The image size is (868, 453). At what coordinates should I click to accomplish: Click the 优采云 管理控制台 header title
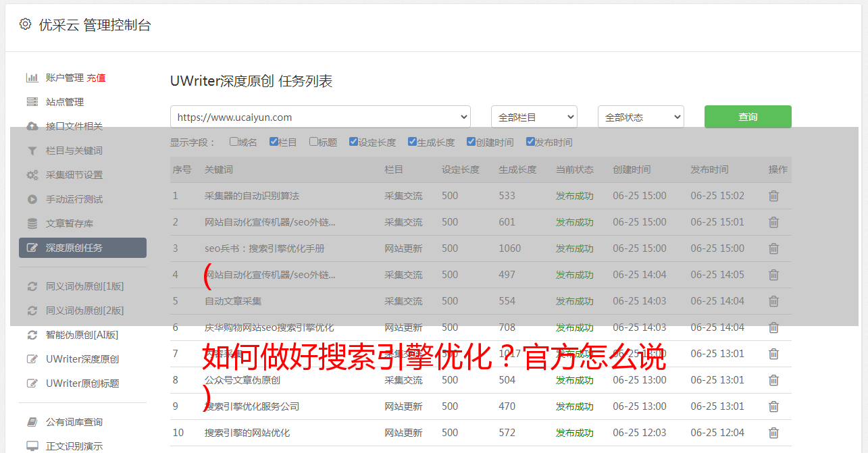[x=95, y=25]
